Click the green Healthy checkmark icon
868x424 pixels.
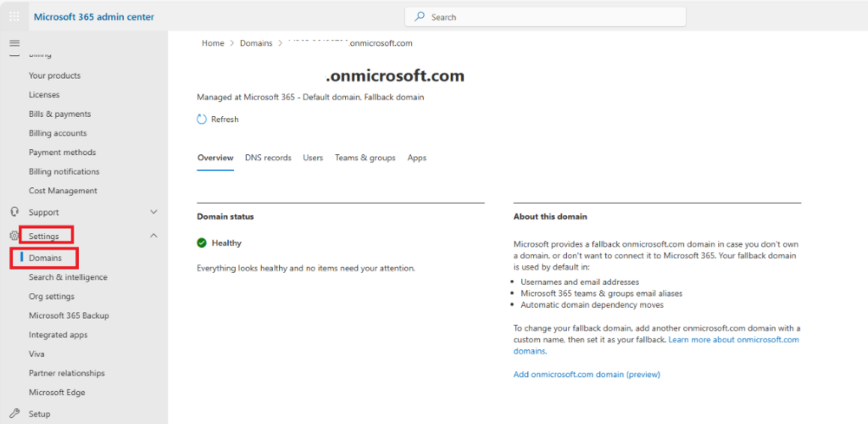(202, 243)
